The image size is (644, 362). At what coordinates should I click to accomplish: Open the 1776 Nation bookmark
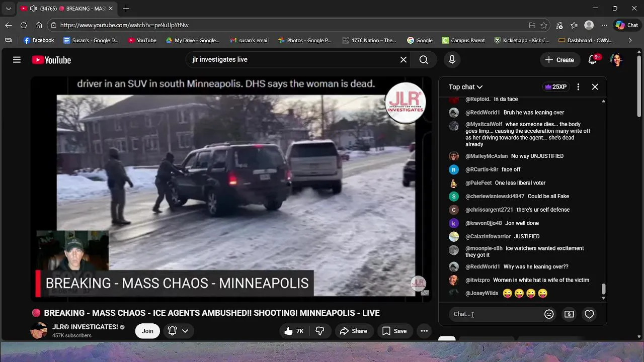[x=369, y=40]
